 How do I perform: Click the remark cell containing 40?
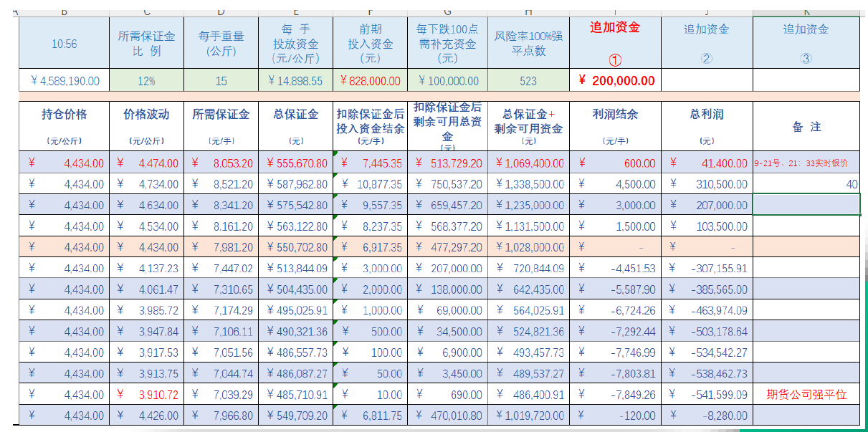tap(806, 184)
